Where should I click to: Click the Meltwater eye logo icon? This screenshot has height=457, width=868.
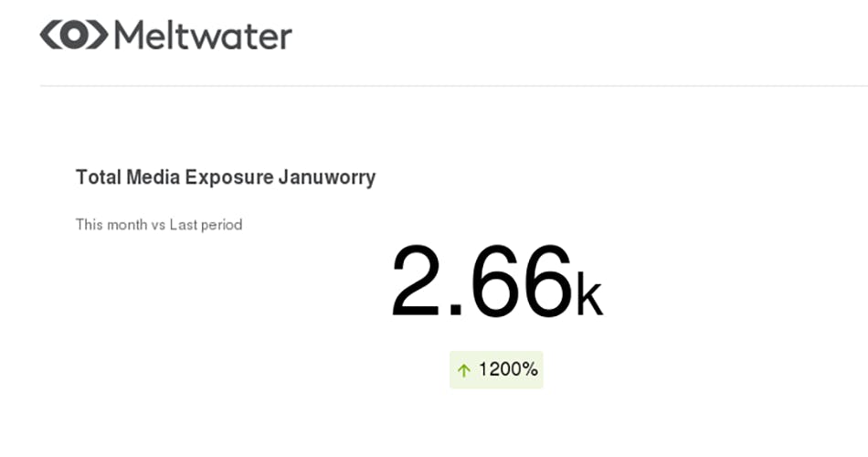[x=74, y=35]
